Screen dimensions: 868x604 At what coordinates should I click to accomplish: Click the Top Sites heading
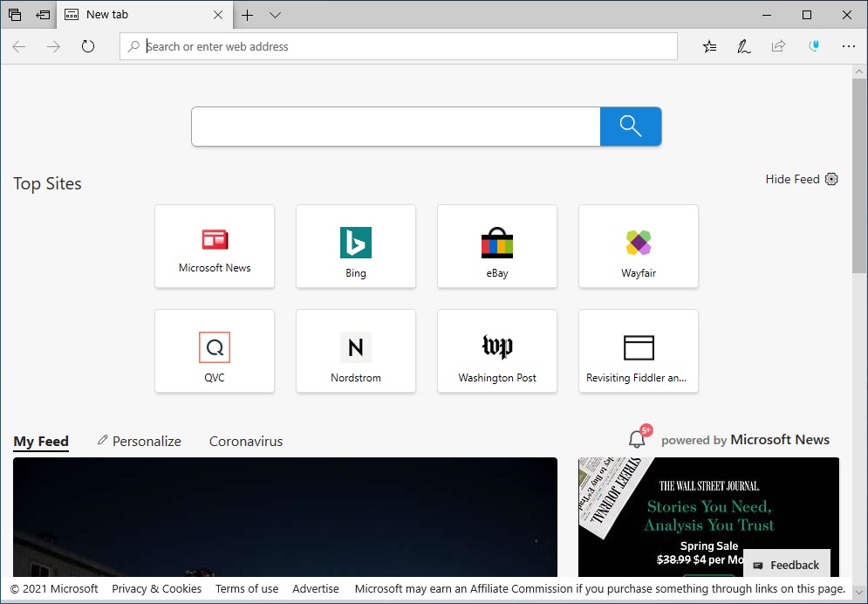tap(48, 184)
